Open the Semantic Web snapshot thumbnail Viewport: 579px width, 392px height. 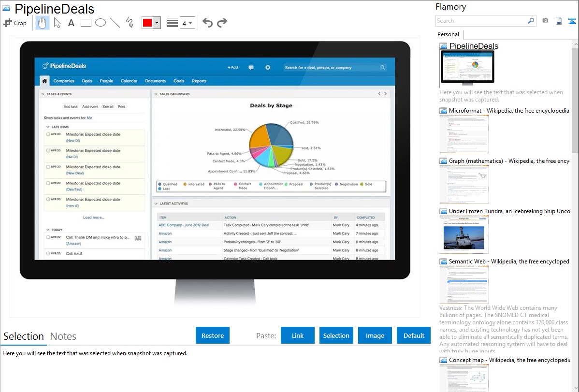click(464, 285)
